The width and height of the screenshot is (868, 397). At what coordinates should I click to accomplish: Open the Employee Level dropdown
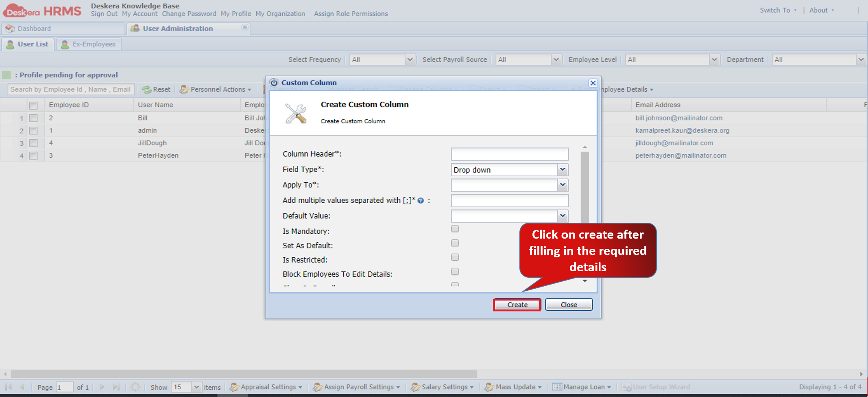(714, 60)
